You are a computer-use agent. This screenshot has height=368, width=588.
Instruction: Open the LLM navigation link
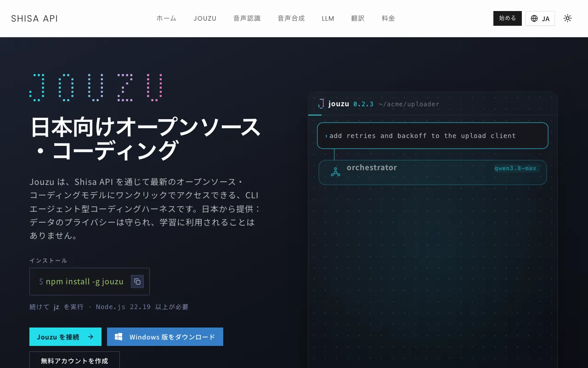pos(328,18)
